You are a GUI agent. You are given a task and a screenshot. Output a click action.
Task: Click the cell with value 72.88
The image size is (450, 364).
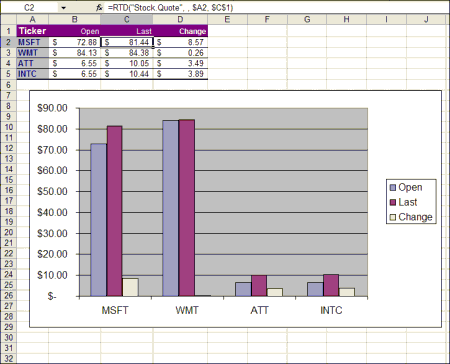click(74, 42)
